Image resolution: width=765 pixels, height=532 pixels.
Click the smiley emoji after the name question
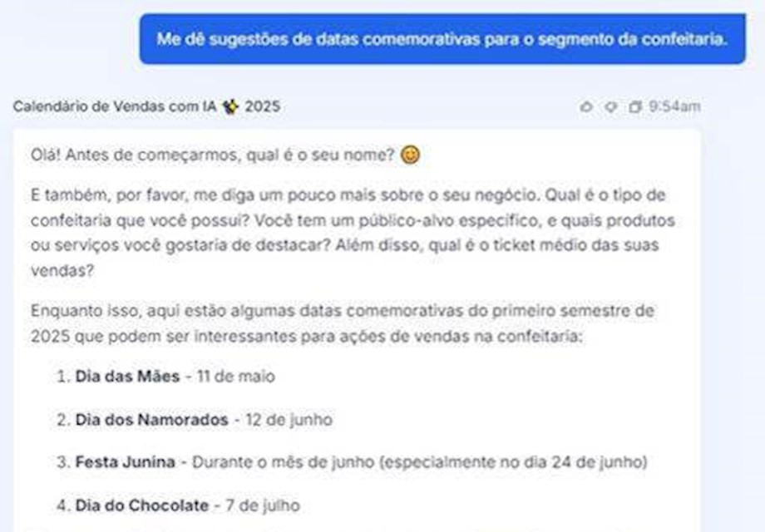pyautogui.click(x=409, y=155)
